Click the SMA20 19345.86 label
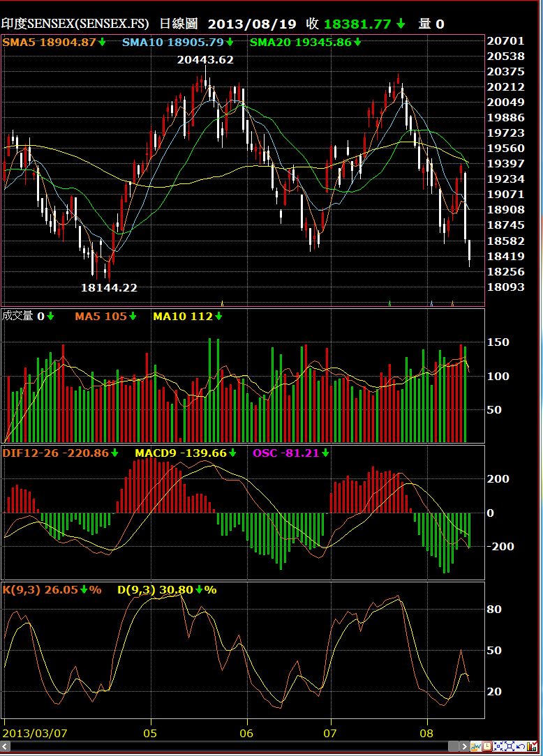This screenshot has width=543, height=756. click(x=301, y=42)
